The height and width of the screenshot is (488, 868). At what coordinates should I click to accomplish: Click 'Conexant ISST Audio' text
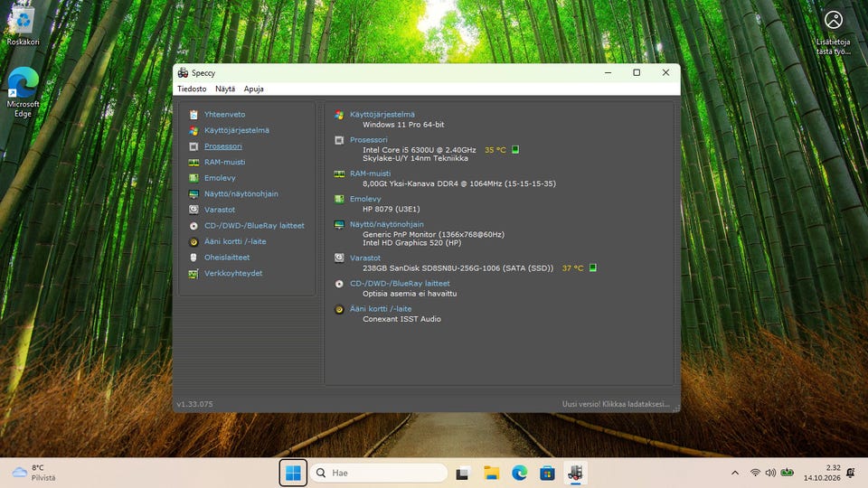coord(401,319)
